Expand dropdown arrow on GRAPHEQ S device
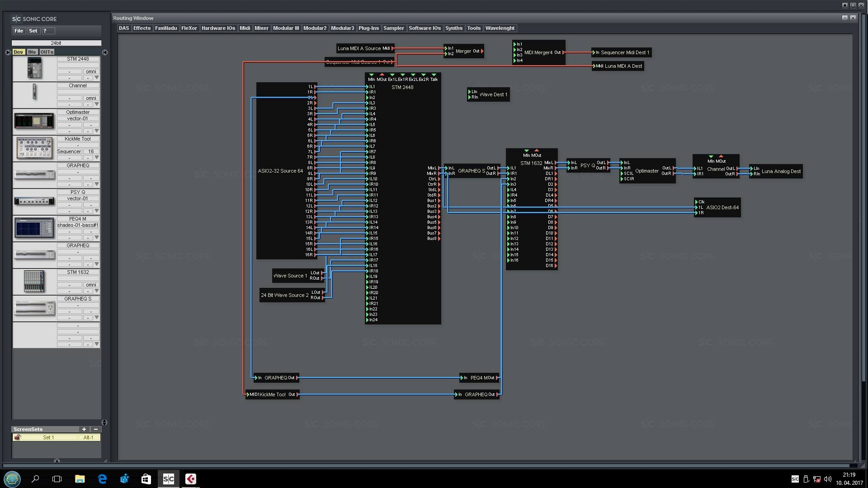Image resolution: width=868 pixels, height=488 pixels. pyautogui.click(x=96, y=318)
